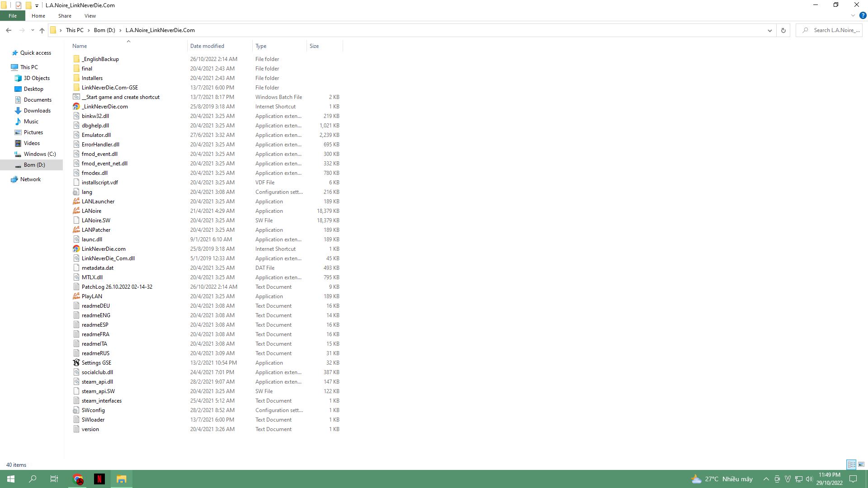Select Downloads in navigation pane
The image size is (868, 488).
37,111
